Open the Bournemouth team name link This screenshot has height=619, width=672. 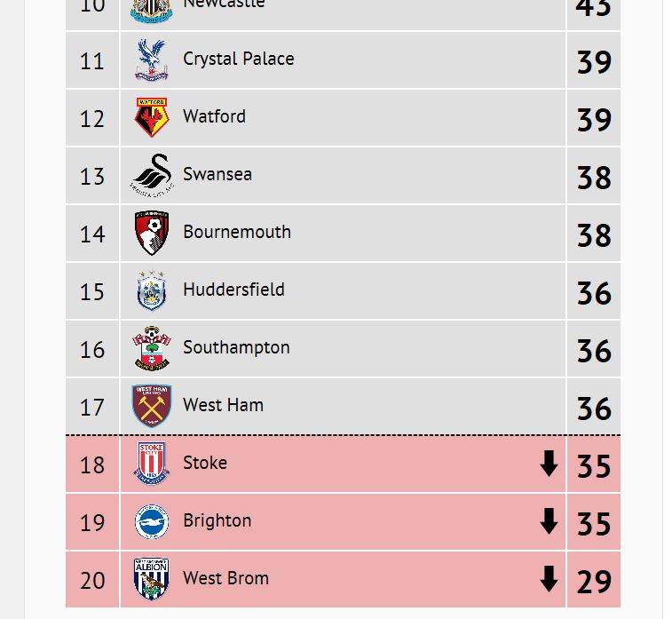pyautogui.click(x=236, y=232)
